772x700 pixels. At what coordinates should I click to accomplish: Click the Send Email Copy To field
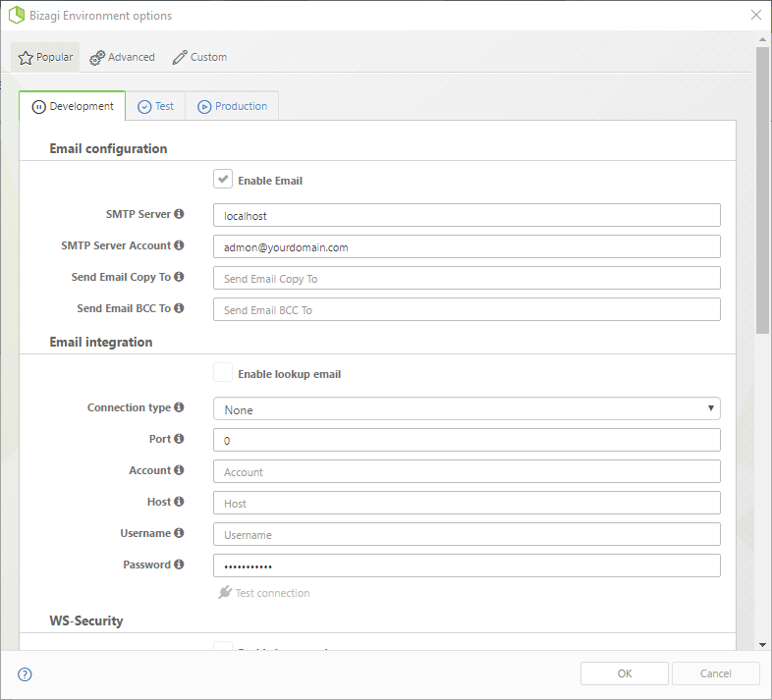coord(467,278)
